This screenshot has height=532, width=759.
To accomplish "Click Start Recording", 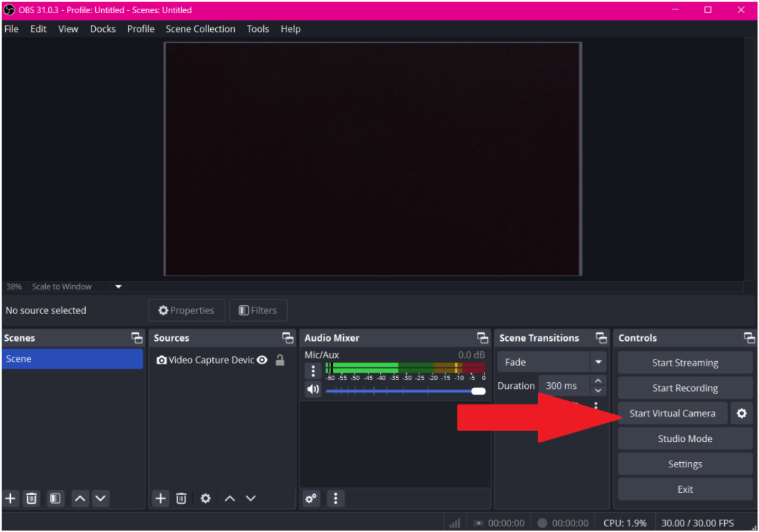I will 685,388.
